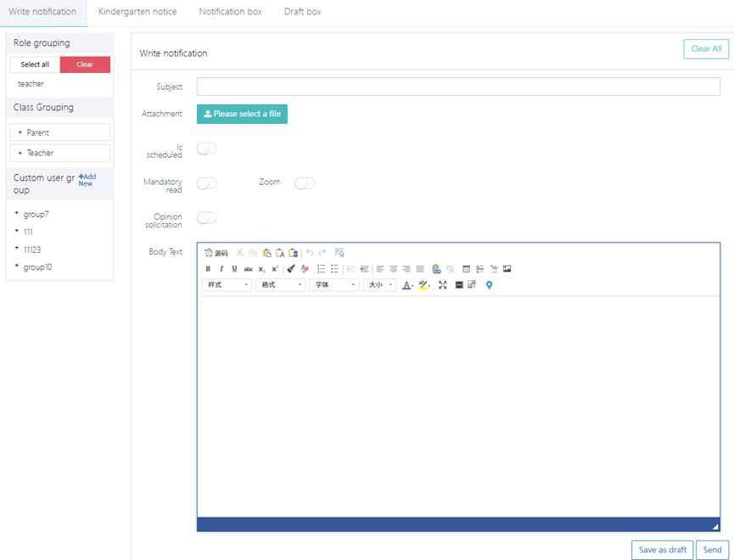734x560 pixels.
Task: Click the blue map location pin icon
Action: pyautogui.click(x=489, y=285)
